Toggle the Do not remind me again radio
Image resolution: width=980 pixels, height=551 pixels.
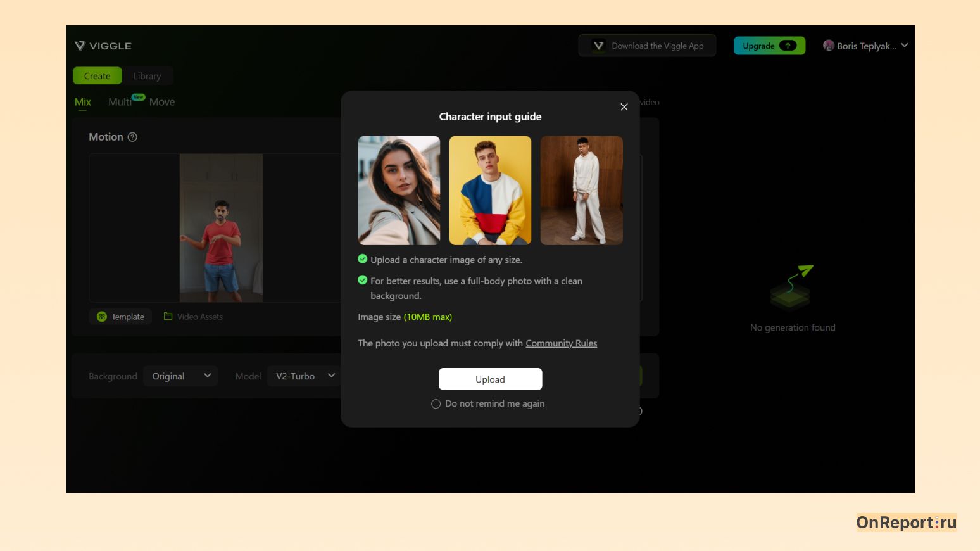(x=436, y=404)
